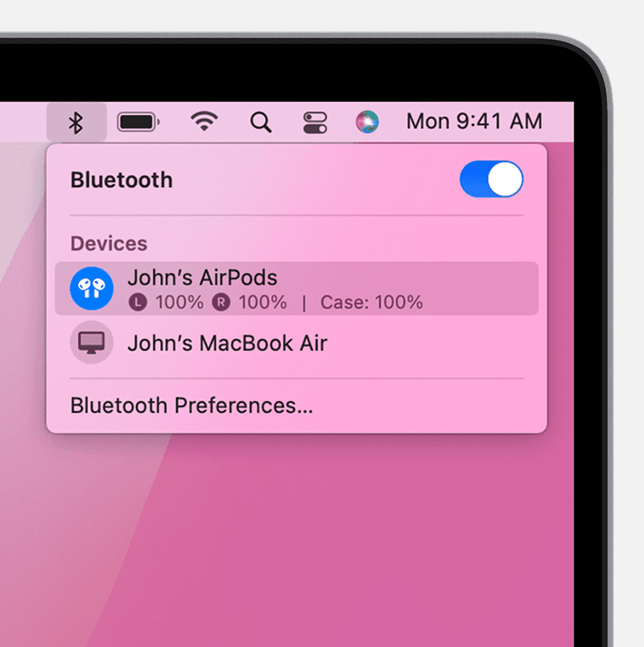Click the Devices section header
The height and width of the screenshot is (647, 644).
(109, 244)
